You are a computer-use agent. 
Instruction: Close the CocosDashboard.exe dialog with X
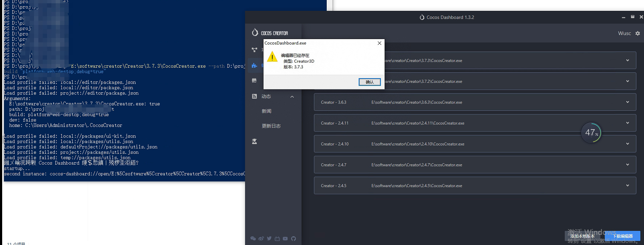pos(379,43)
